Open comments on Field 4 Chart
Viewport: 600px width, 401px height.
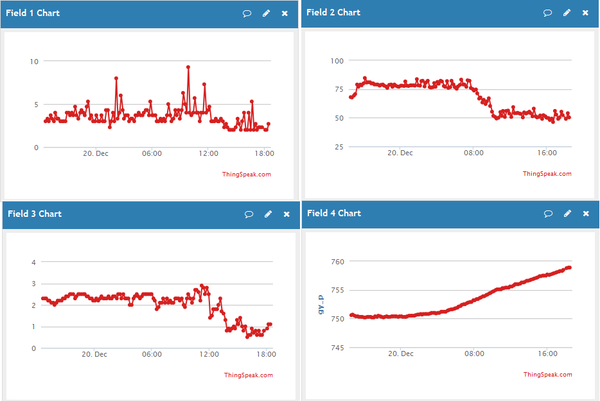tap(547, 214)
